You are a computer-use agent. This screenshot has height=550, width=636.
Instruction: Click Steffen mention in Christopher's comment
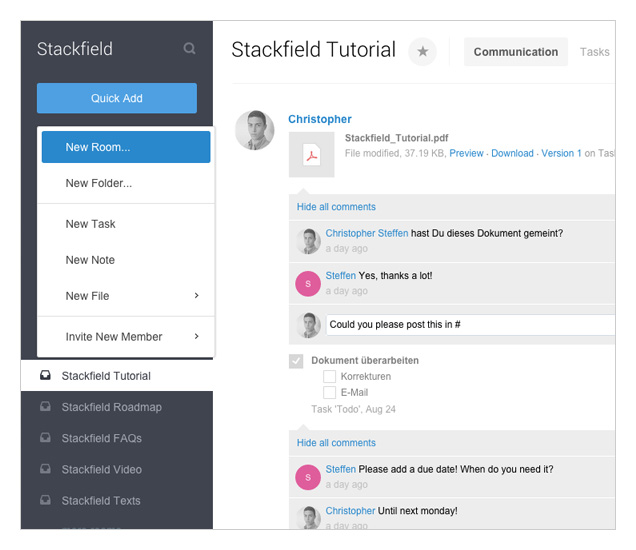coord(393,233)
